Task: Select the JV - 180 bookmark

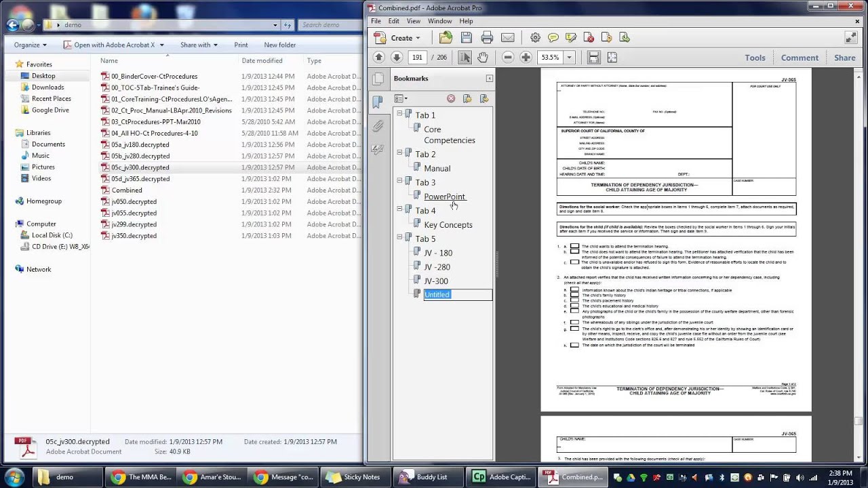Action: [438, 253]
